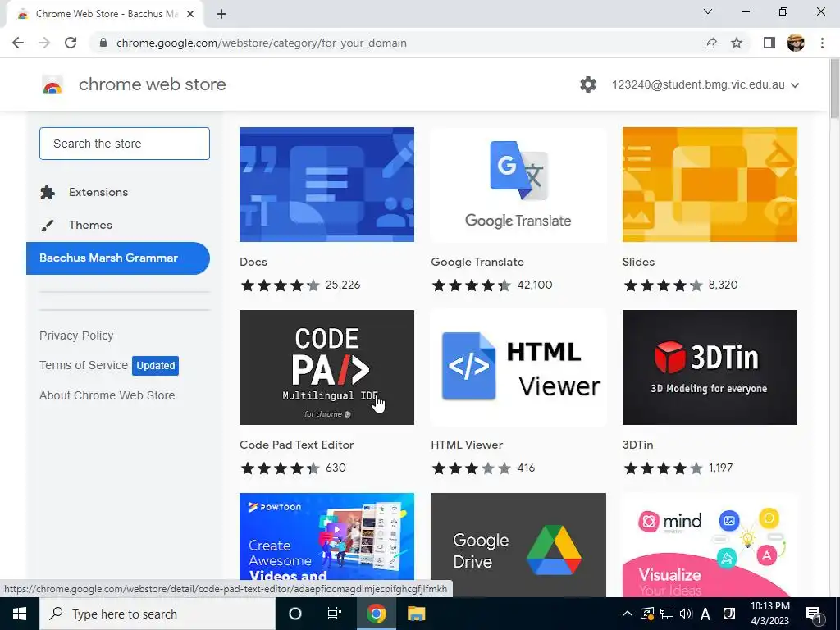Close the Chrome Web Store tab
The width and height of the screenshot is (840, 630).
click(190, 14)
